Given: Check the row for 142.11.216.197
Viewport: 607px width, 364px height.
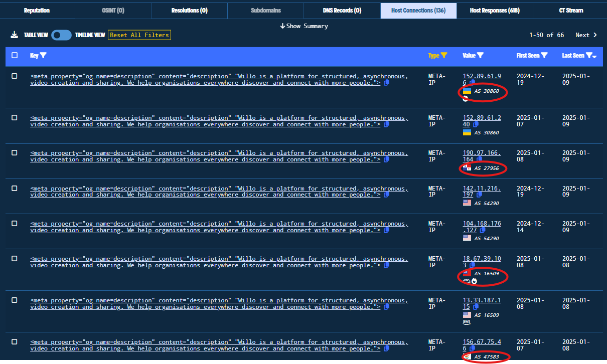Looking at the screenshot, I should pos(15,189).
